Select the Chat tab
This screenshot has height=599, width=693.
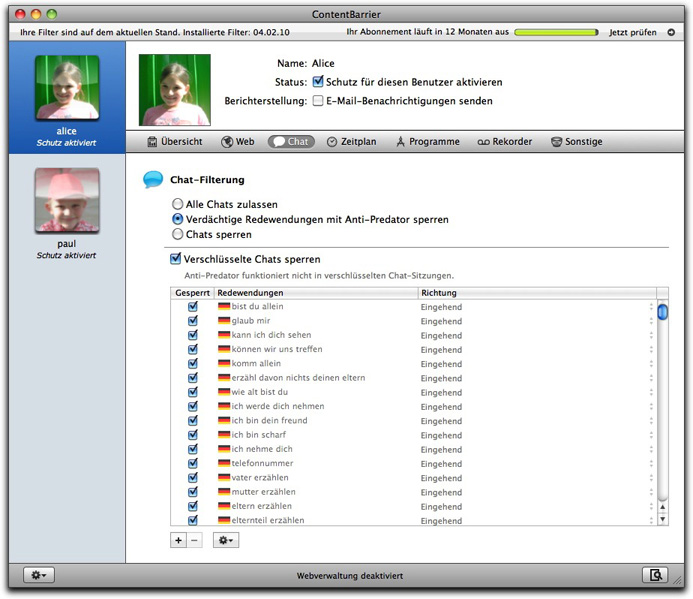(291, 141)
